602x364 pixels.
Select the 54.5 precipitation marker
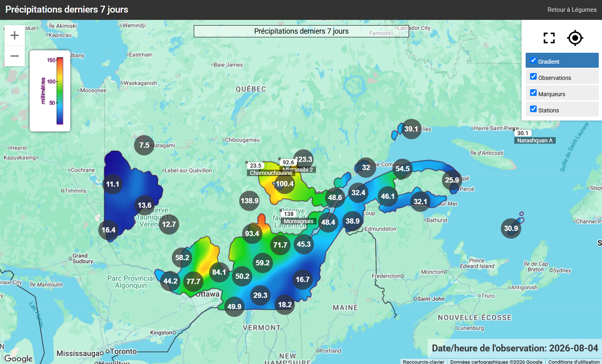tap(403, 169)
